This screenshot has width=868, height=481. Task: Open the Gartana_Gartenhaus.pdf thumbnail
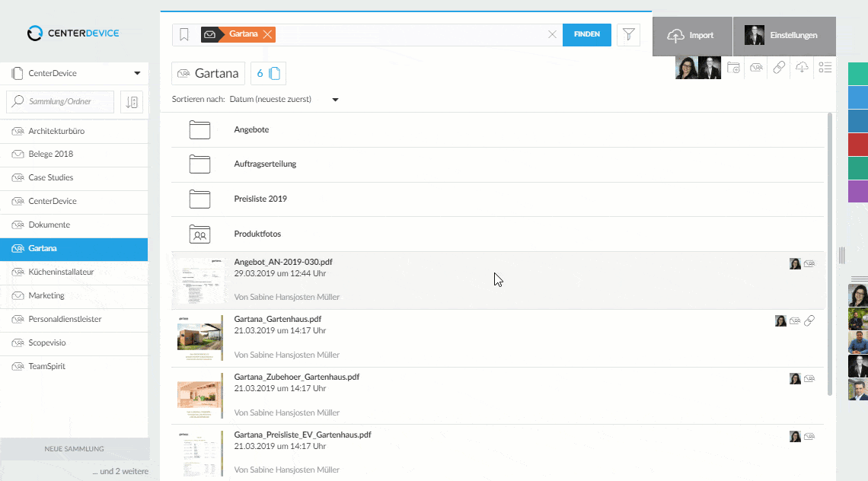pyautogui.click(x=199, y=338)
